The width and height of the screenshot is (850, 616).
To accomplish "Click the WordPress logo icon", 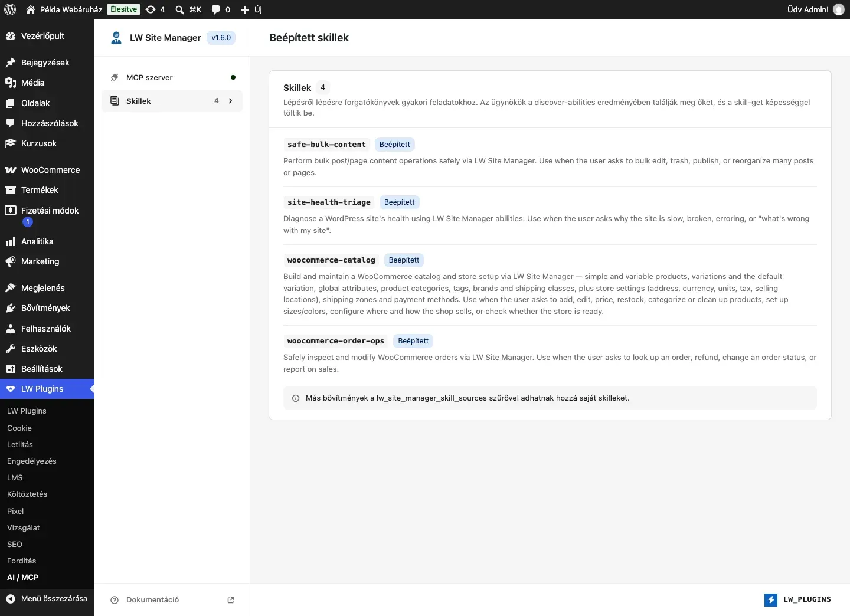I will pyautogui.click(x=10, y=9).
